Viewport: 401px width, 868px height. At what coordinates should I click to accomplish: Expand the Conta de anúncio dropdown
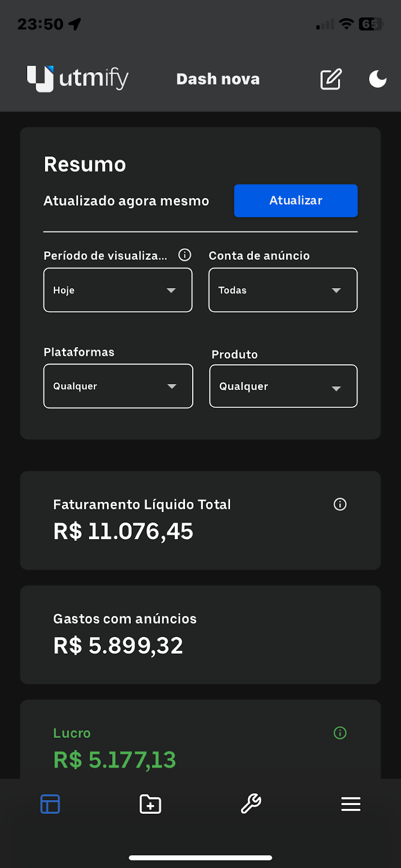tap(283, 290)
